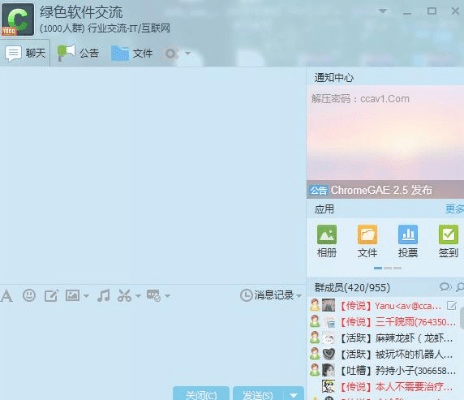
Task: Click the 群成员(420/955) header
Action: click(x=352, y=287)
